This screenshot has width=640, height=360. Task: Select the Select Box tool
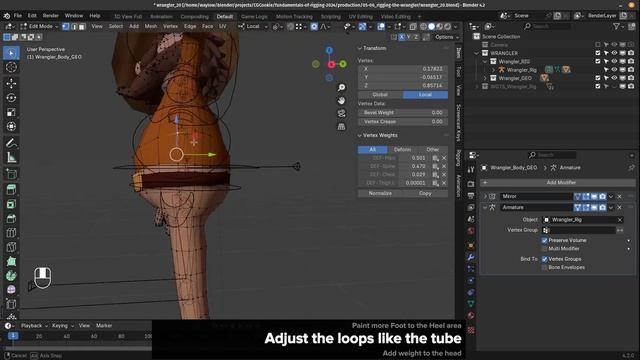pyautogui.click(x=11, y=53)
